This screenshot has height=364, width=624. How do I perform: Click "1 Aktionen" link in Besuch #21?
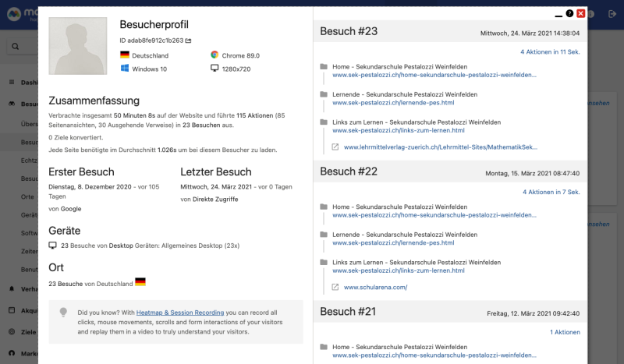(x=565, y=332)
